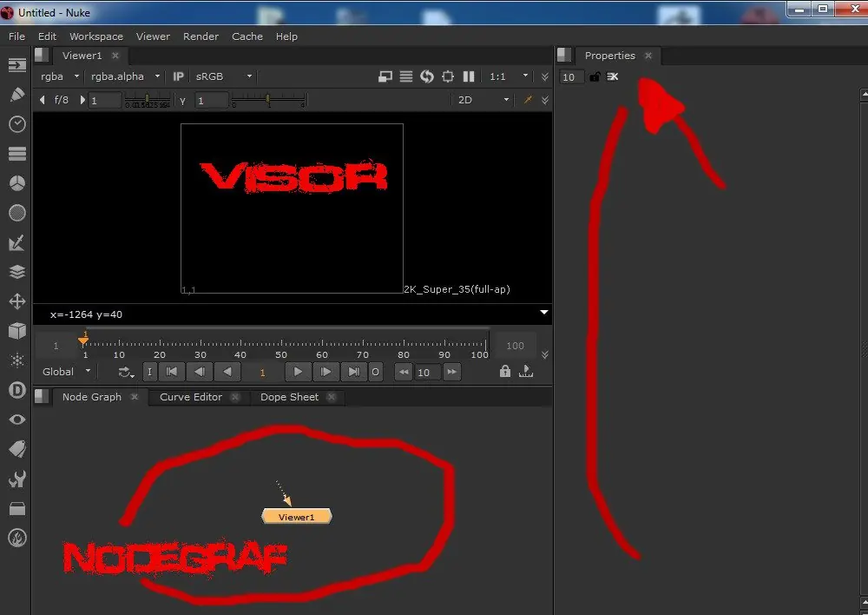
Task: Open the rgba channel set dropdown
Action: pyautogui.click(x=60, y=76)
